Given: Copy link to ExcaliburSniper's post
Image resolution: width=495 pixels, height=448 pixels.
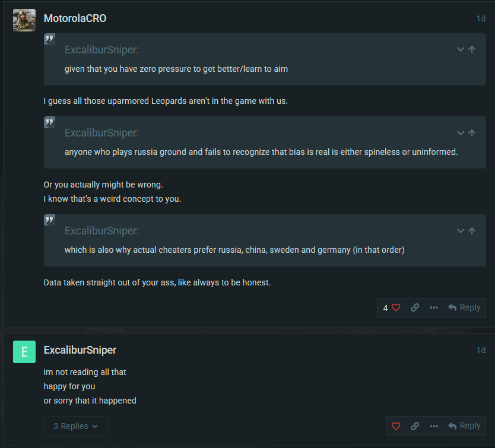Looking at the screenshot, I should tap(415, 425).
